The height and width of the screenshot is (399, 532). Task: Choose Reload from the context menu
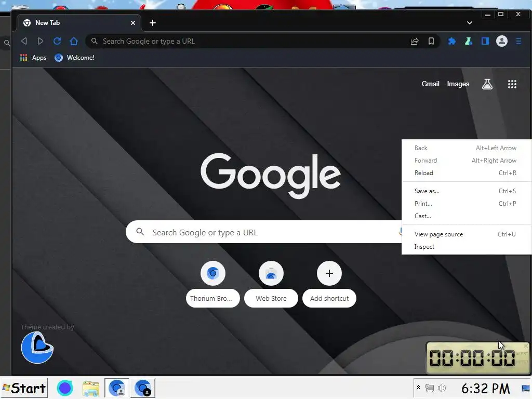pos(467,172)
